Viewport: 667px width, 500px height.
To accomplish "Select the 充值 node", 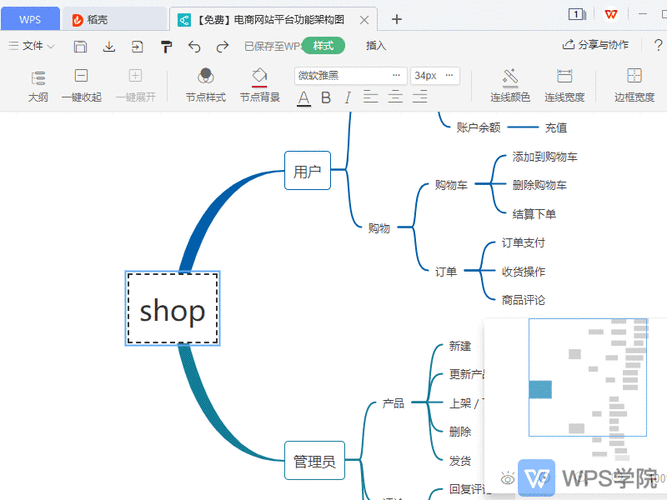I will pos(556,128).
